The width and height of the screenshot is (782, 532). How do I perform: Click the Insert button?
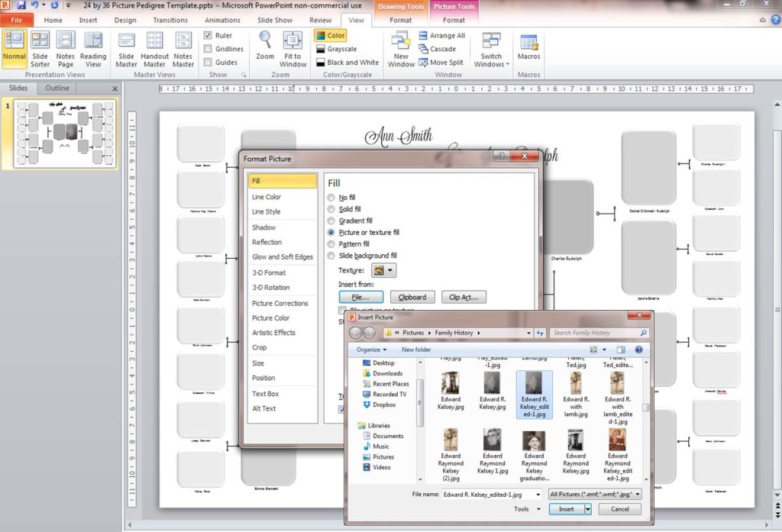(x=566, y=509)
